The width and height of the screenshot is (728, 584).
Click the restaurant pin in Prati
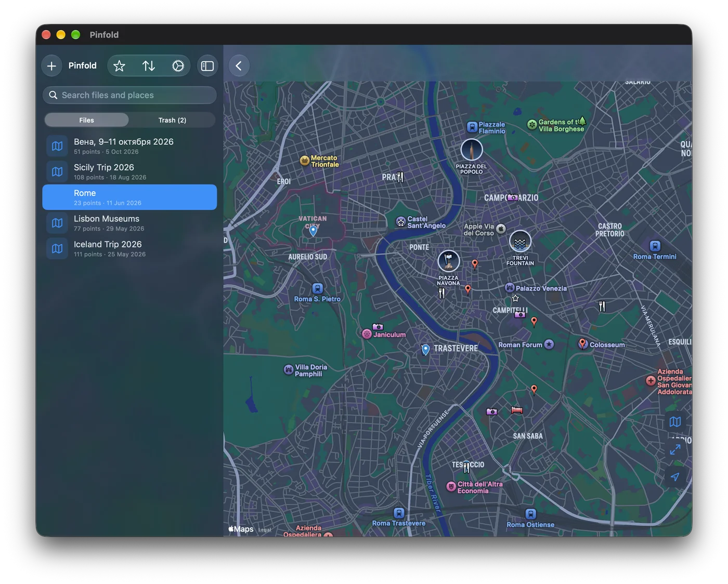coord(400,177)
